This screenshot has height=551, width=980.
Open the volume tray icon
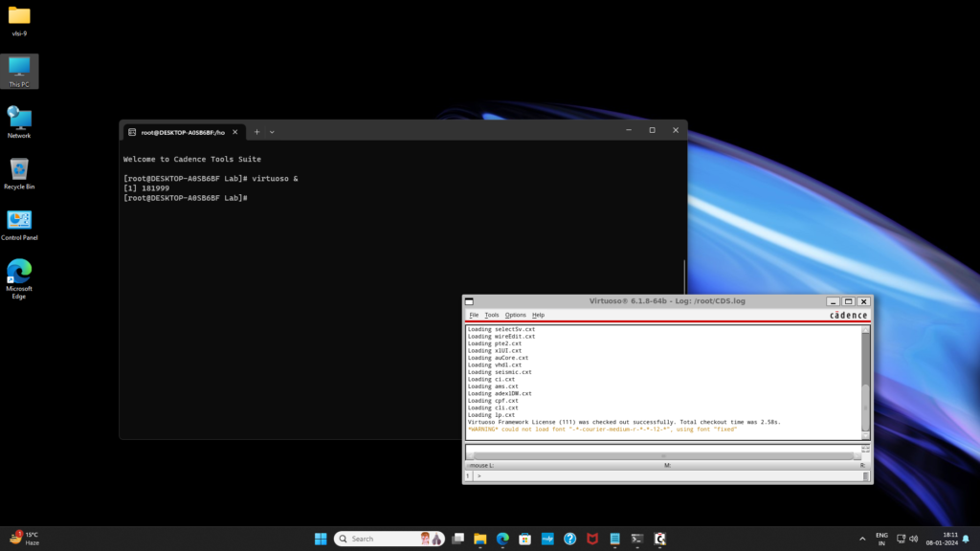pos(914,539)
